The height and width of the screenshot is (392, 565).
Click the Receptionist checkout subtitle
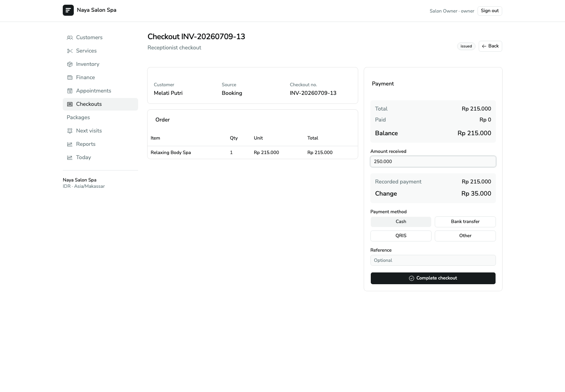pyautogui.click(x=174, y=48)
